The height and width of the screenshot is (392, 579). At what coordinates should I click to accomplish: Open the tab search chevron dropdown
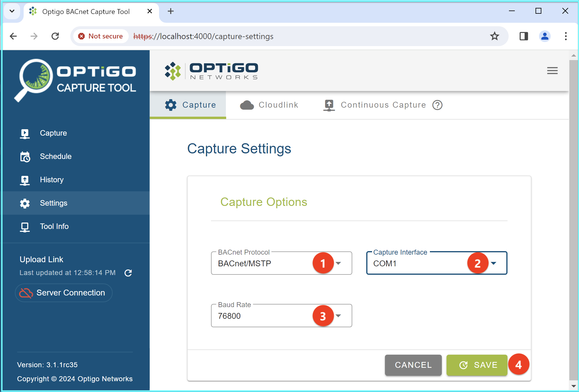(12, 11)
